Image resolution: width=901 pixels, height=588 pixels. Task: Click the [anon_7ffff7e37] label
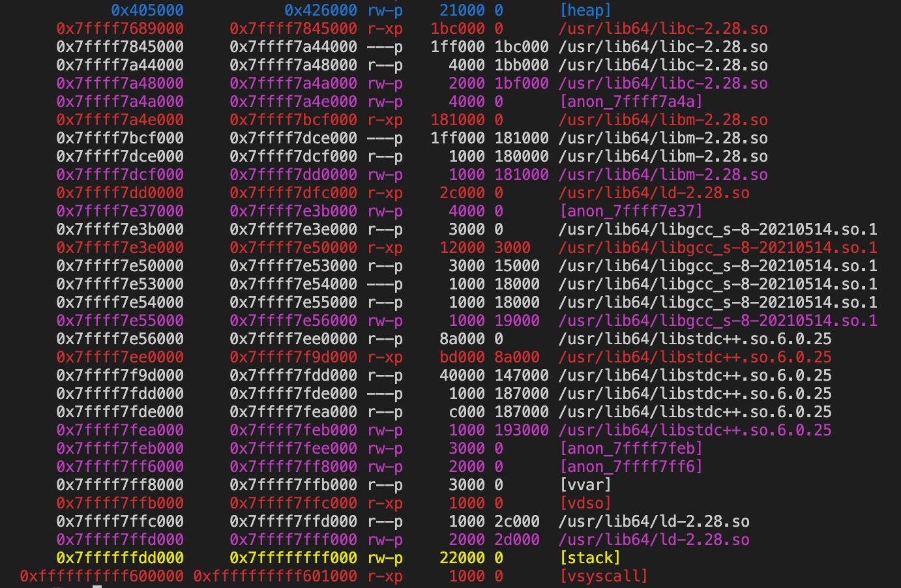(631, 211)
